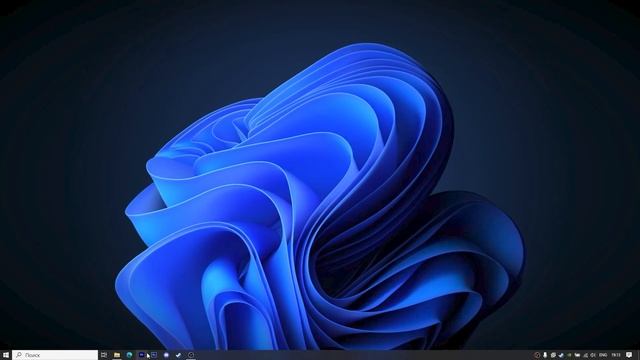Open the notification center icon
The width and height of the screenshot is (640, 360).
[x=629, y=355]
